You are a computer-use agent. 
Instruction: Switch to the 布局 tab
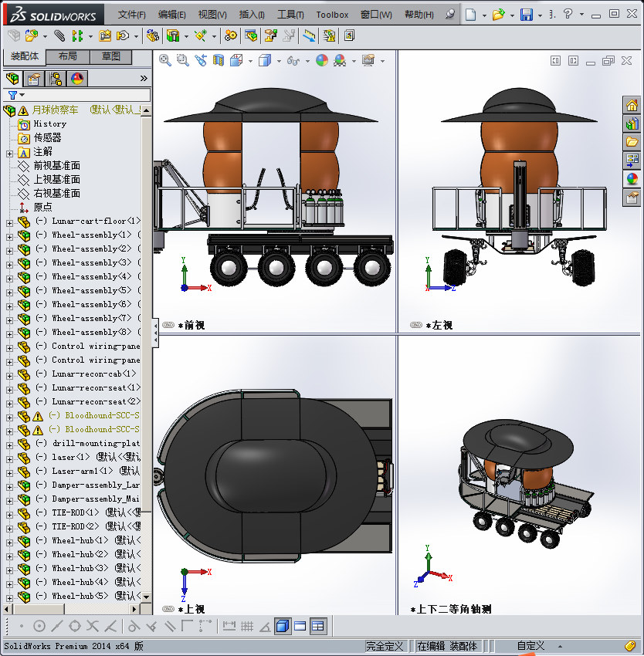point(67,56)
